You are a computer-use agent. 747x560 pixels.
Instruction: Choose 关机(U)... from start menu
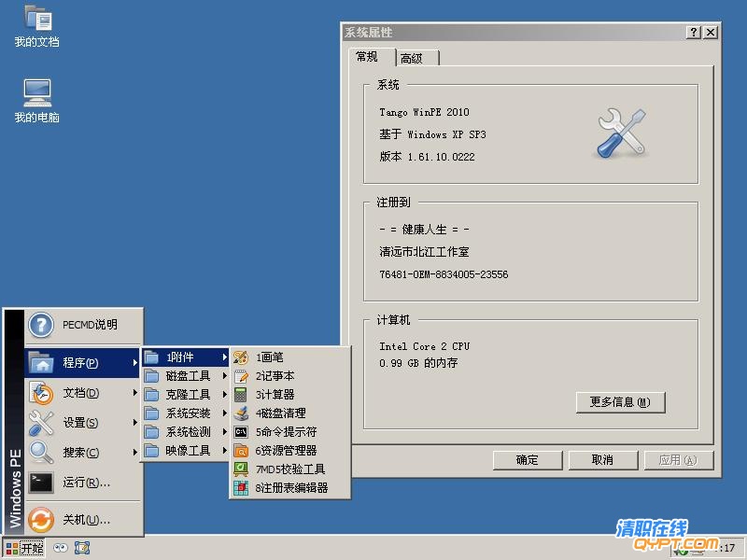point(83,520)
